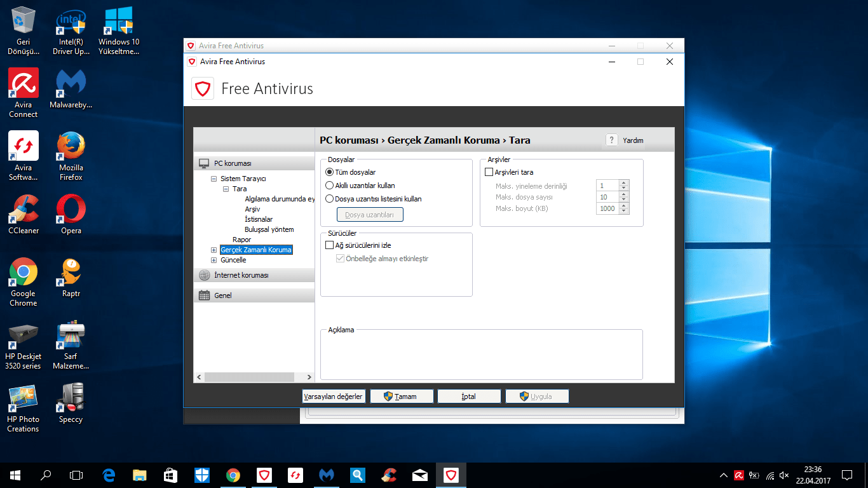This screenshot has width=868, height=488.
Task: Toggle Önbelleğe almayı etkinleştir checkbox
Action: point(341,259)
